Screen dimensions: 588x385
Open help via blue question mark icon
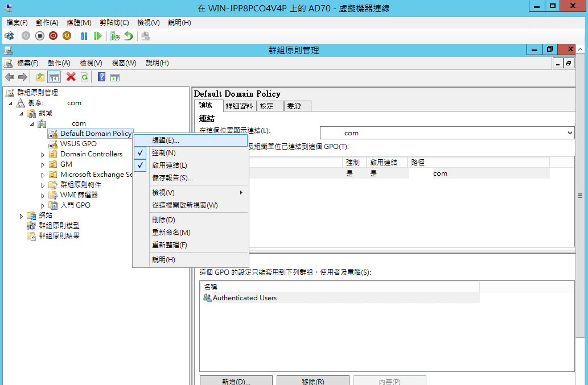(101, 77)
